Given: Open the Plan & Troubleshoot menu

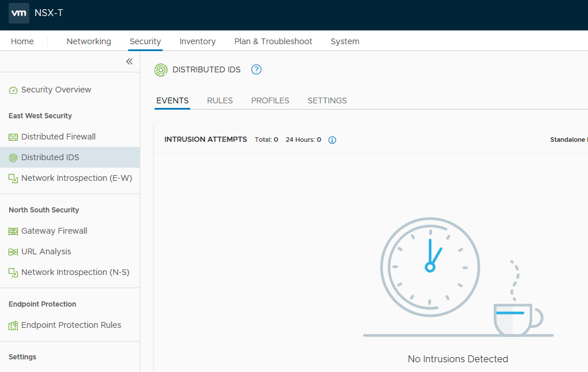Looking at the screenshot, I should pos(273,41).
